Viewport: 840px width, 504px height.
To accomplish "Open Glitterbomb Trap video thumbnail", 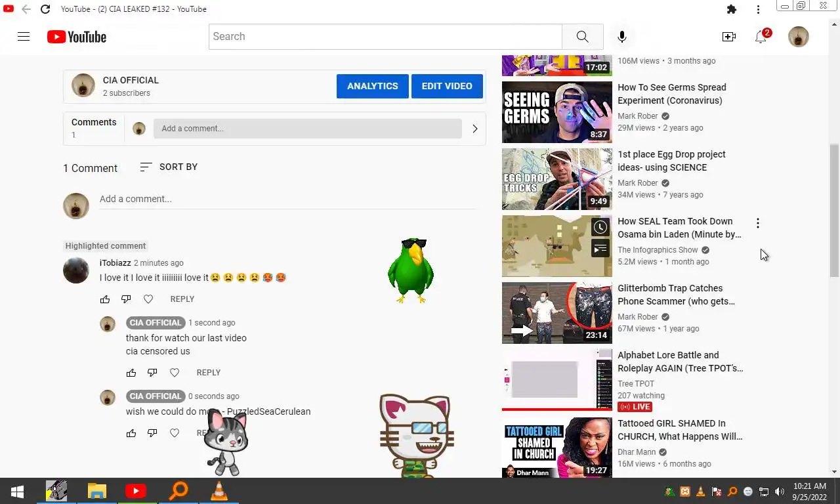I will [x=557, y=312].
